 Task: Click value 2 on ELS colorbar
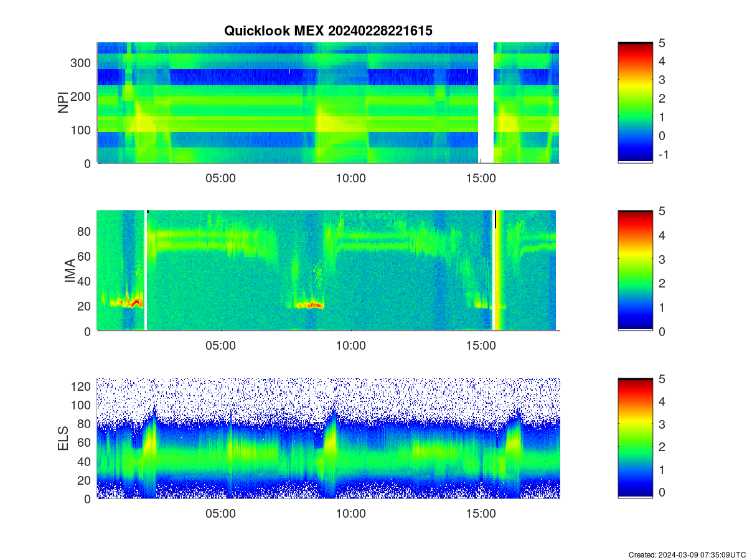coord(662,447)
